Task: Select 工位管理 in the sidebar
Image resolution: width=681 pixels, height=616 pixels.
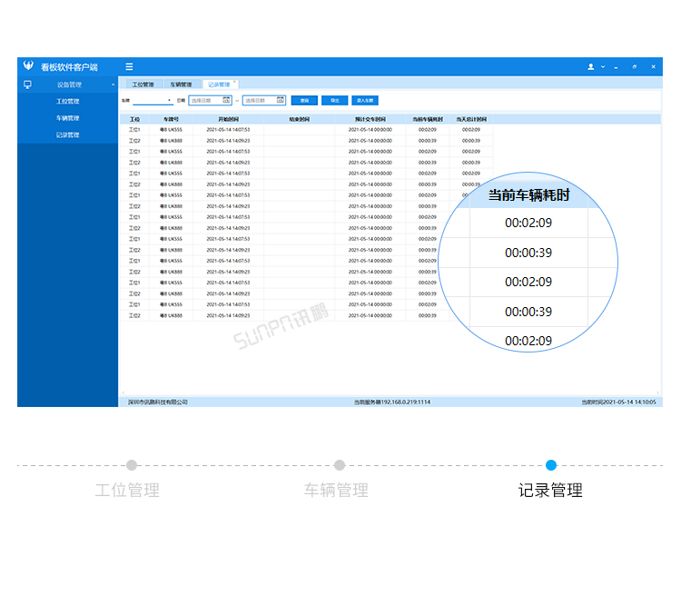Action: [x=67, y=101]
